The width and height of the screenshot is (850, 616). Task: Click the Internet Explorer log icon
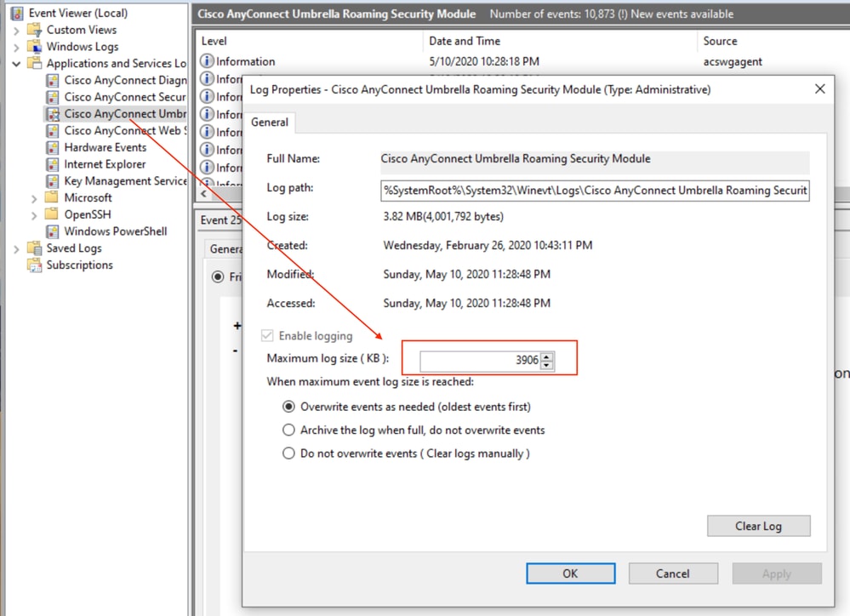[53, 164]
